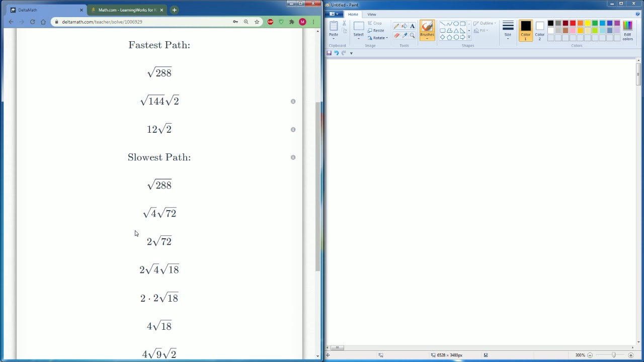Select the Color picker eyedropper tool
The width and height of the screenshot is (644, 362).
[405, 35]
